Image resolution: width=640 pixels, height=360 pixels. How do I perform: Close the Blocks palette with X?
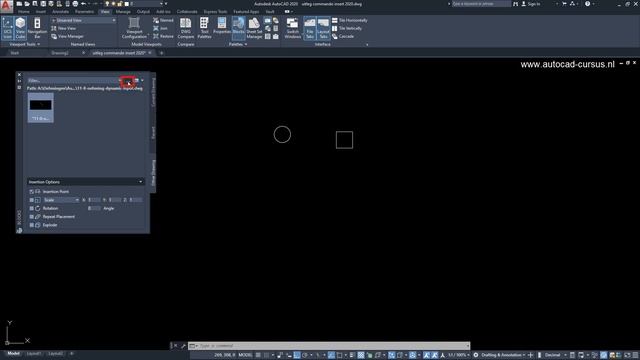(19, 75)
